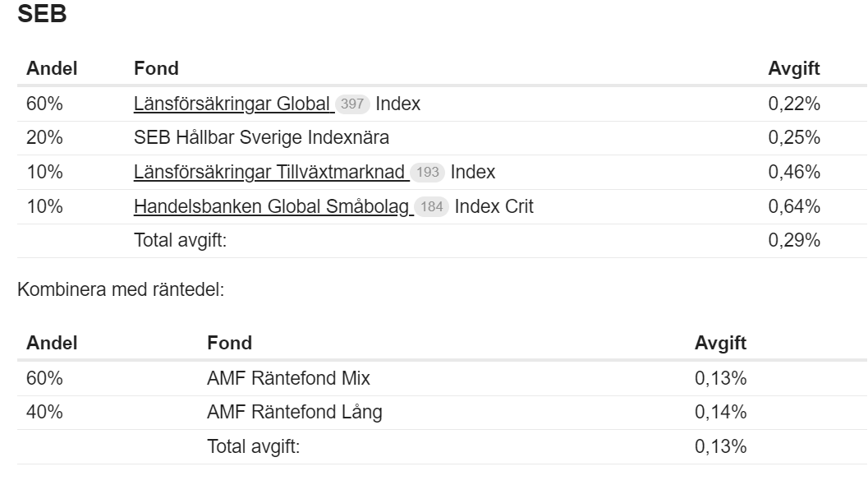Select the SEB Hållbar Sverige Indexnära row

pyautogui.click(x=261, y=138)
